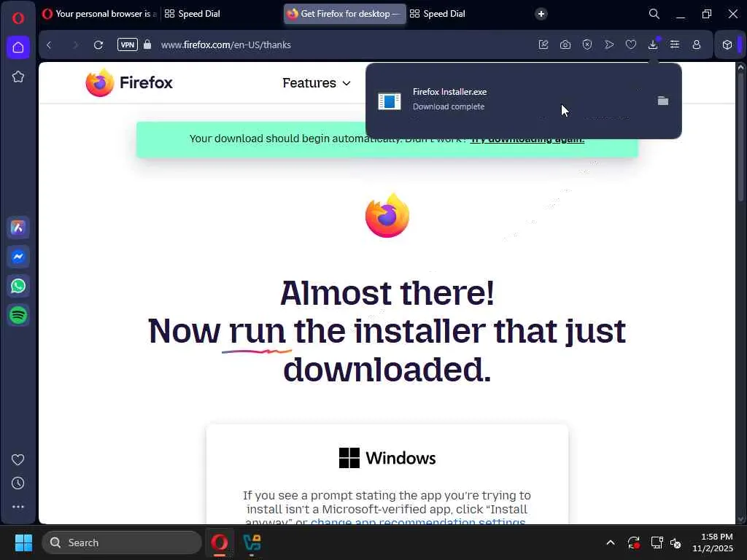Open ad blocker shield icon

click(x=587, y=44)
